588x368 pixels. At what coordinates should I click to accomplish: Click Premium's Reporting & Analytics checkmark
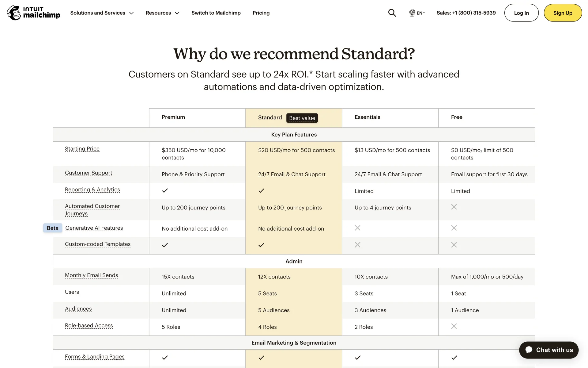pos(165,191)
